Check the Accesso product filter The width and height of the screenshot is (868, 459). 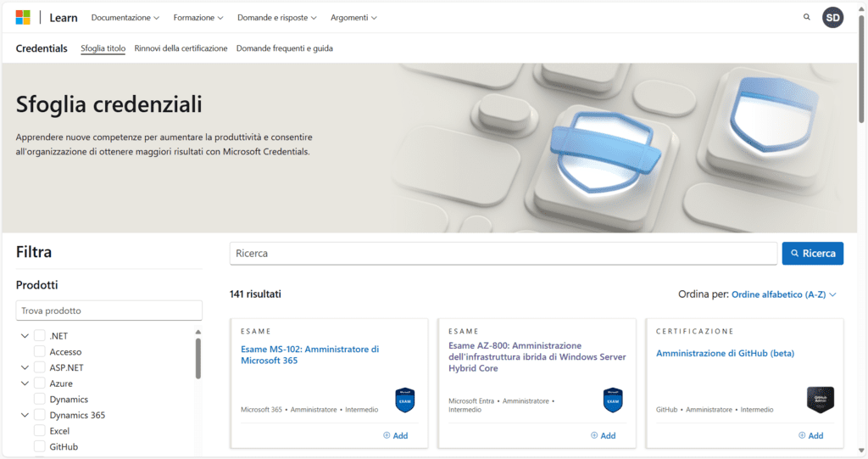(40, 351)
